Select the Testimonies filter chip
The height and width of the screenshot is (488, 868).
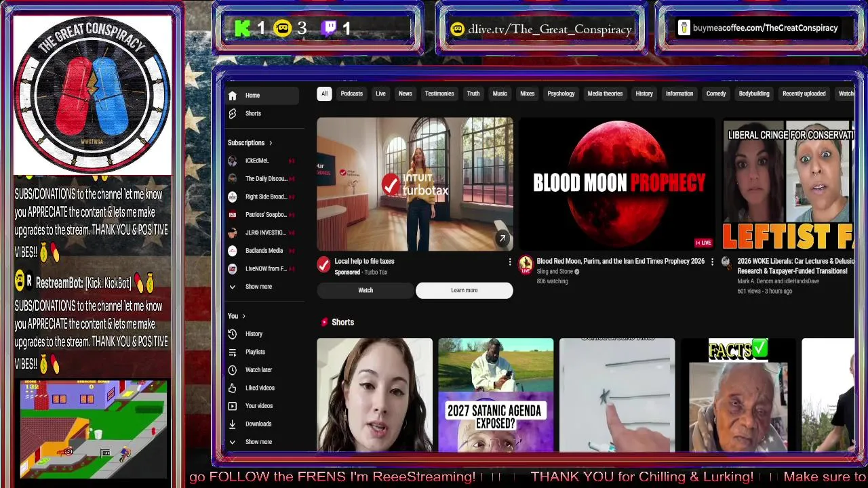[x=439, y=94]
